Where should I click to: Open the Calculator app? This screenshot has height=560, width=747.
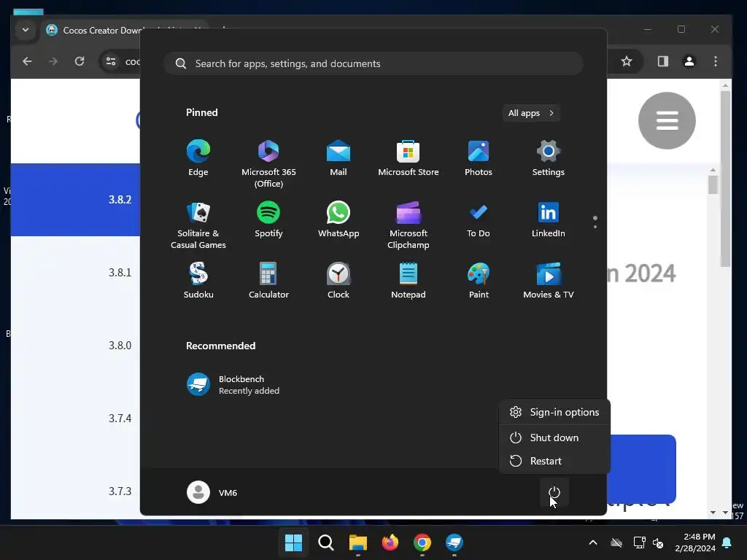point(268,281)
